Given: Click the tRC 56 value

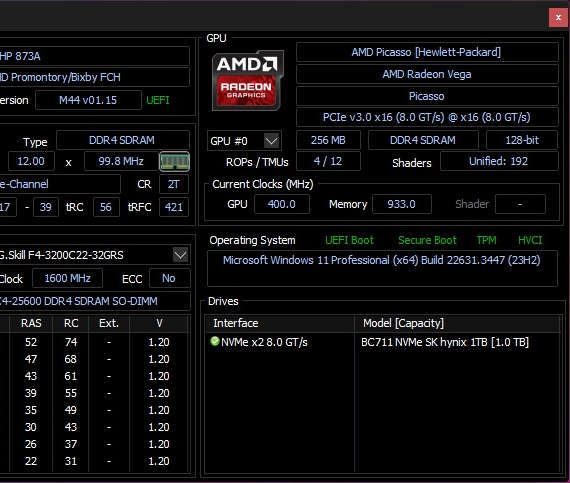Looking at the screenshot, I should (x=106, y=207).
